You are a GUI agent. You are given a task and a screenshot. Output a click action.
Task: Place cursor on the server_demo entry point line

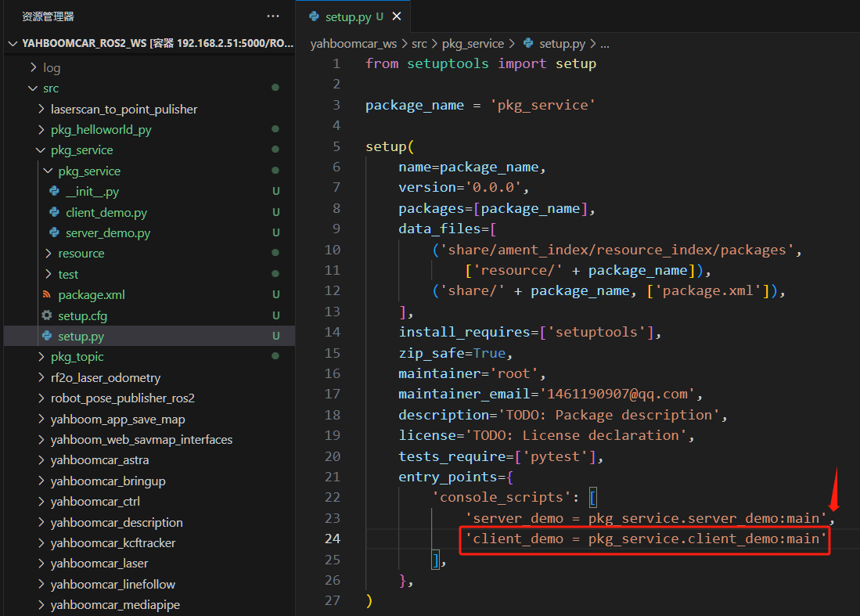[x=650, y=518]
